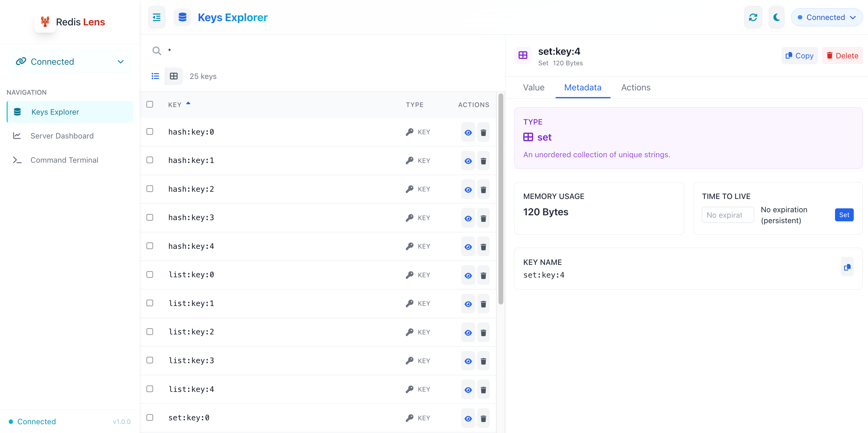Click the search magnifier icon
The image size is (868, 433).
point(157,51)
